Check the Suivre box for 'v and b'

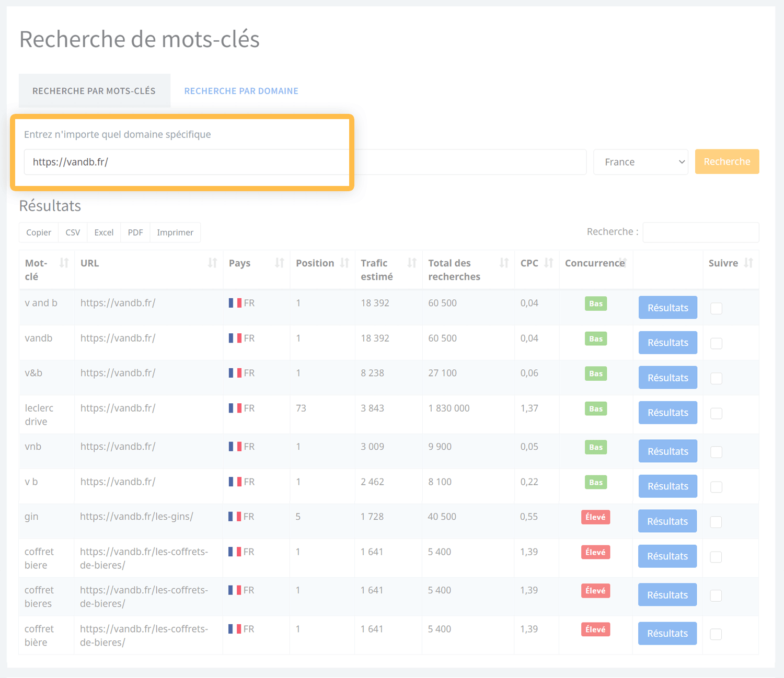pos(716,309)
